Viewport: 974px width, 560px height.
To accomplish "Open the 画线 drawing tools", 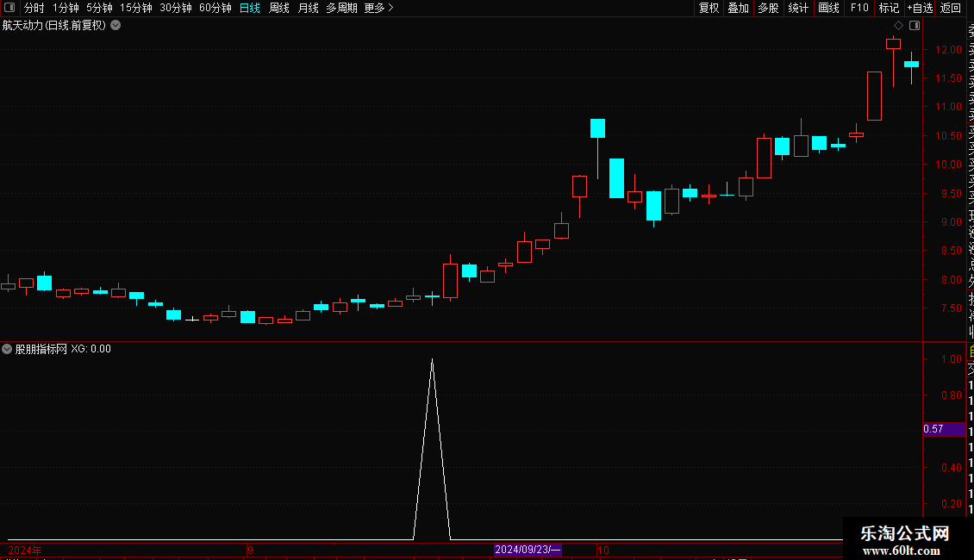I will point(828,8).
